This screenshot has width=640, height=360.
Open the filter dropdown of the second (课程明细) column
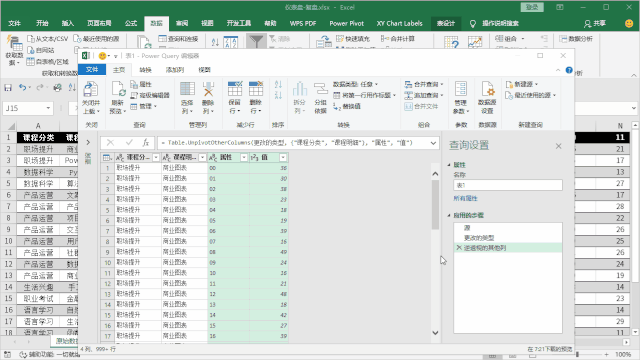tap(202, 158)
